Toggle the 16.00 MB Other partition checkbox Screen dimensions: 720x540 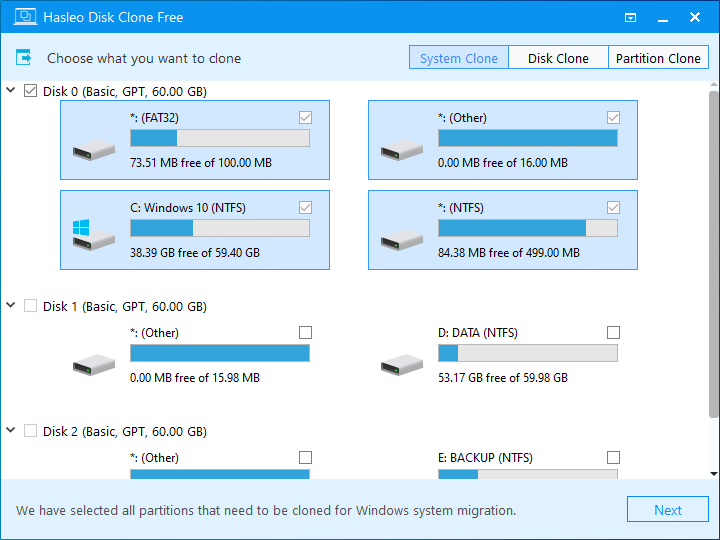click(613, 118)
